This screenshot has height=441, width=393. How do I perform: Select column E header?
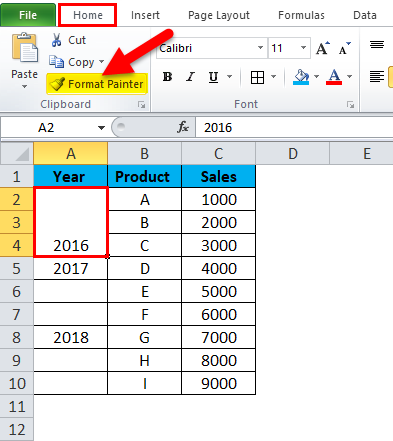click(361, 154)
